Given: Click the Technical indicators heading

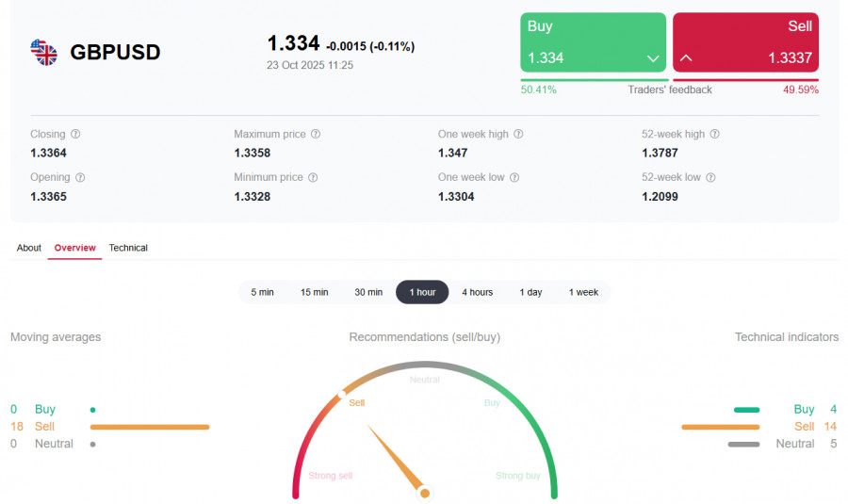Looking at the screenshot, I should 787,337.
